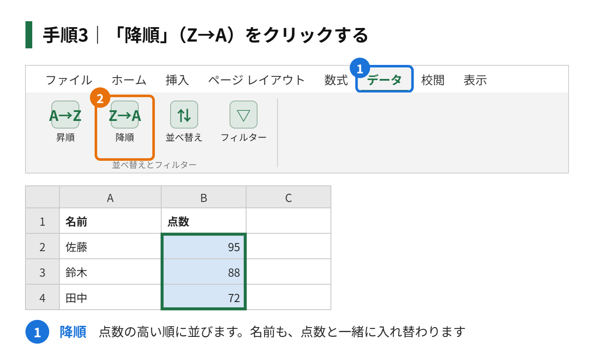Switch to the ホーム tab
594x364 pixels.
[129, 80]
